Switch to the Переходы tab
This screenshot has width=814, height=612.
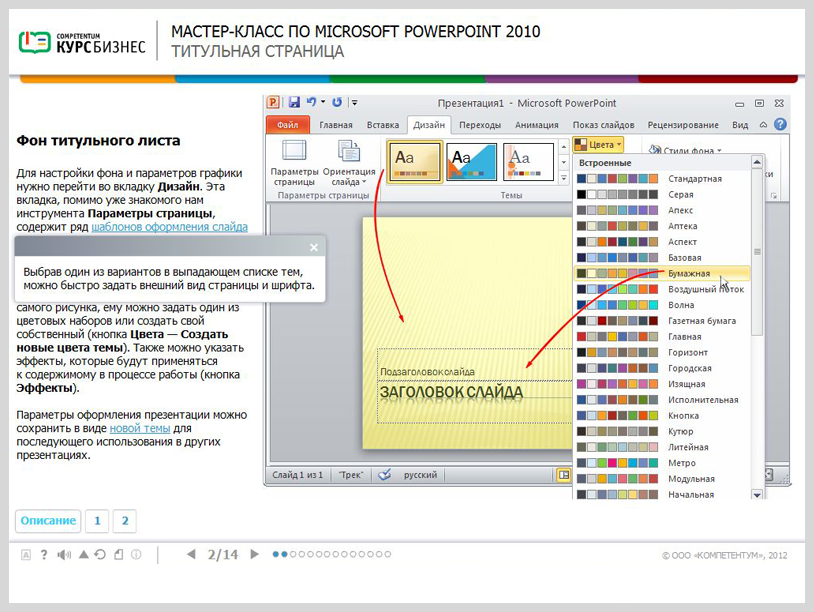(x=480, y=125)
